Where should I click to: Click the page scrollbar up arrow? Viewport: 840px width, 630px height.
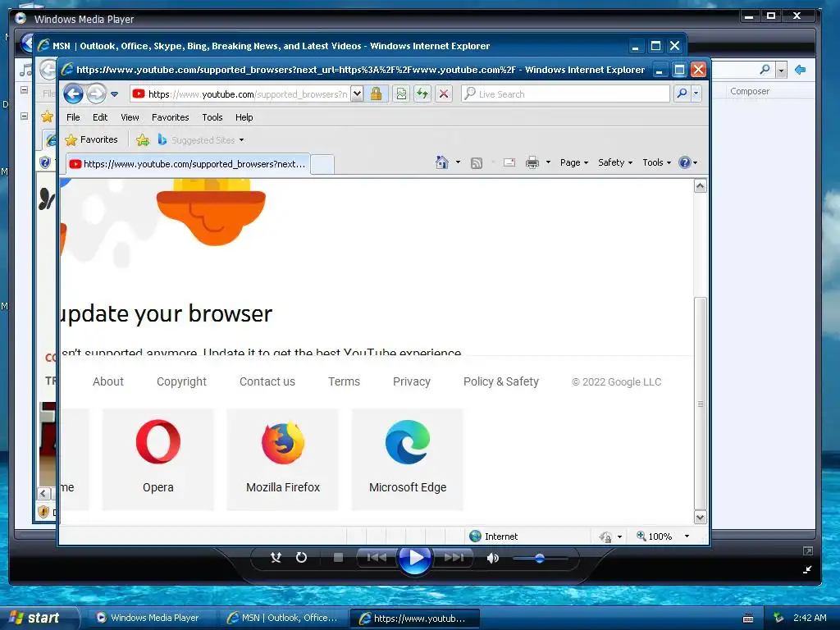click(701, 186)
